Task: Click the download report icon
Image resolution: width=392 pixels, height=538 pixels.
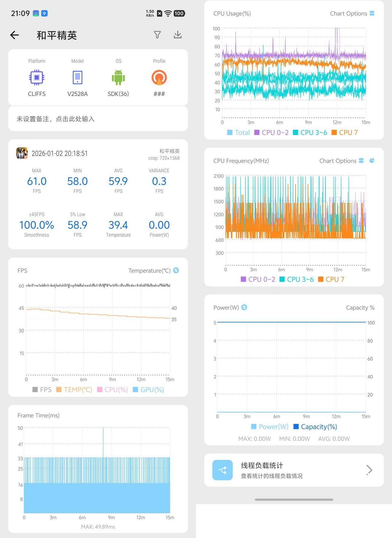Action: (178, 35)
